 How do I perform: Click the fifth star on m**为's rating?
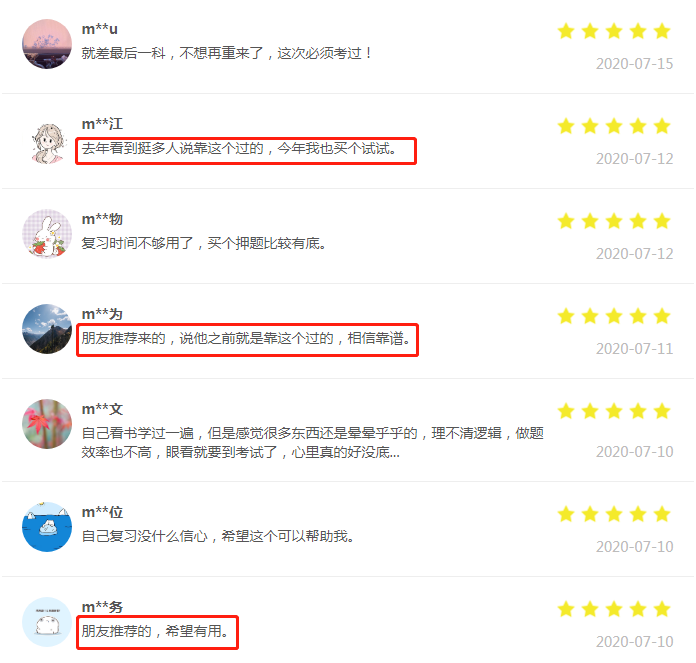[662, 316]
